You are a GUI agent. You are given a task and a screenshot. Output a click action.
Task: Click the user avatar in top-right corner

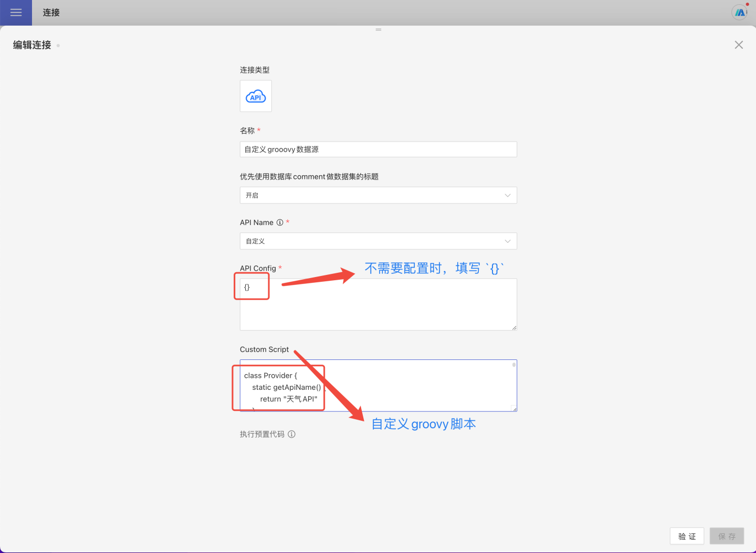(x=739, y=13)
